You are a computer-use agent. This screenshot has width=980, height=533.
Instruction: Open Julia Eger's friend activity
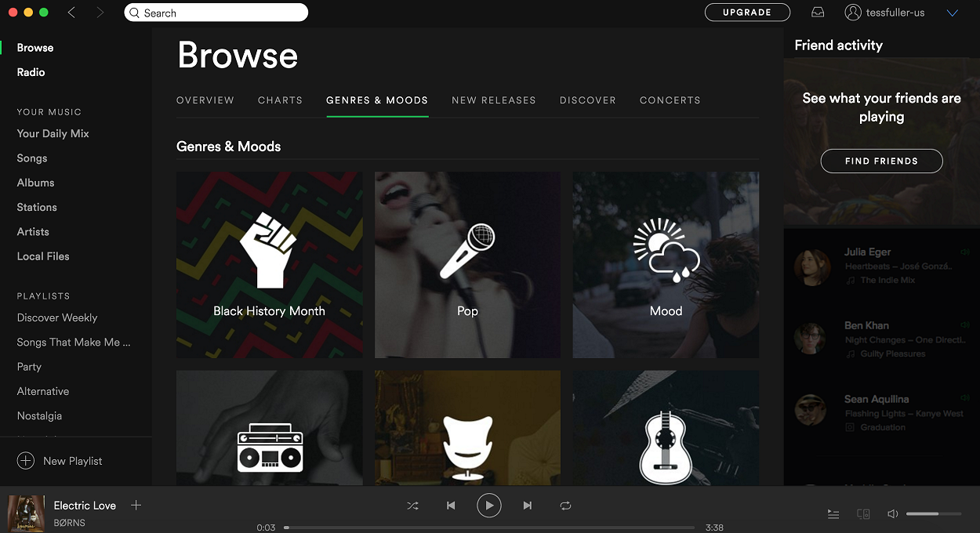(x=881, y=266)
